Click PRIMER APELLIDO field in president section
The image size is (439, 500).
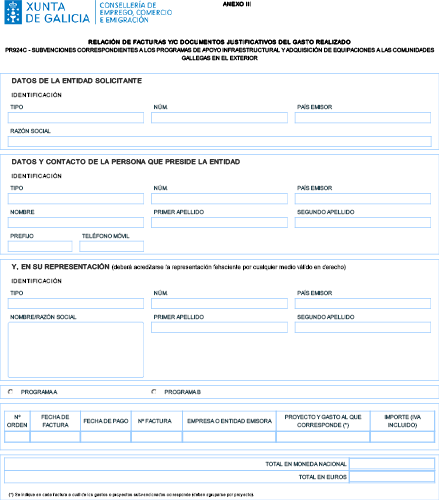[x=219, y=222]
